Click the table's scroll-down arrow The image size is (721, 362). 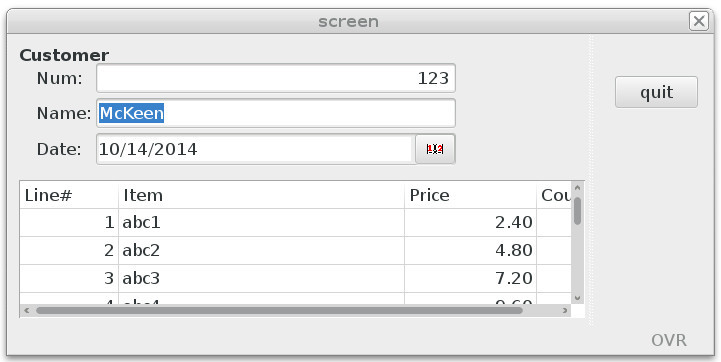click(578, 298)
